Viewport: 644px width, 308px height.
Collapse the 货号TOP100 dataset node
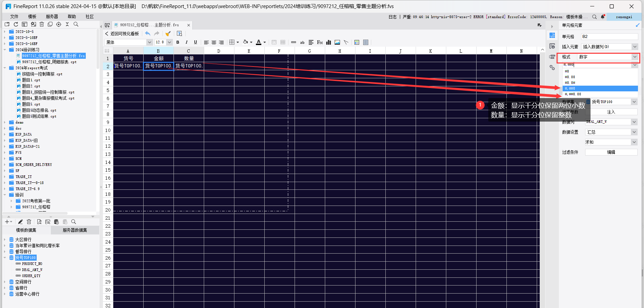pos(5,258)
